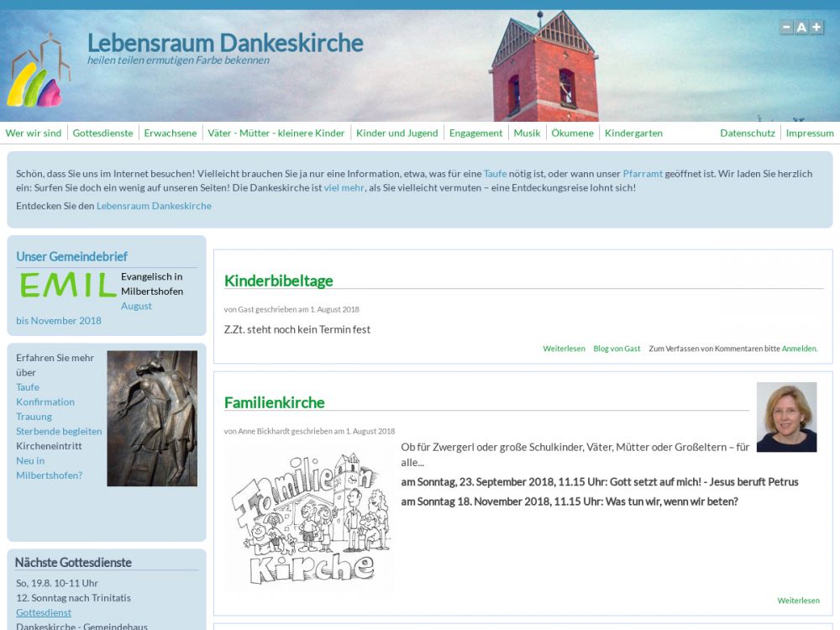Select the Gottesdienste menu item
840x630 pixels.
pyautogui.click(x=102, y=133)
